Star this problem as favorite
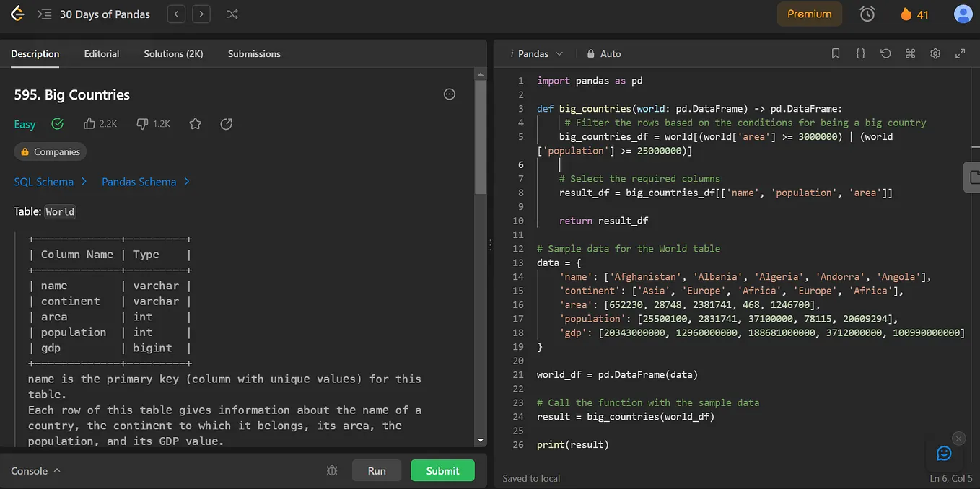Screen dimensions: 980x489 [x=195, y=124]
